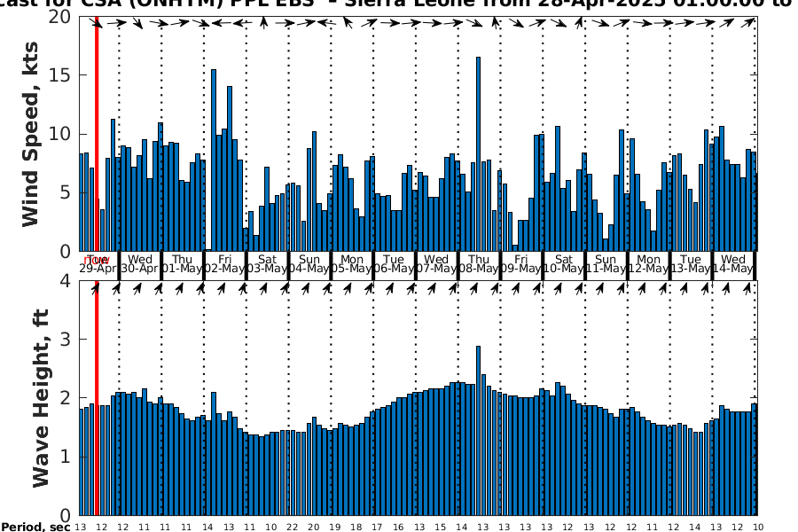Viewport: 798px width, 532px height.
Task: Select the 'Wed 14-May' date label
Action: coord(733,263)
